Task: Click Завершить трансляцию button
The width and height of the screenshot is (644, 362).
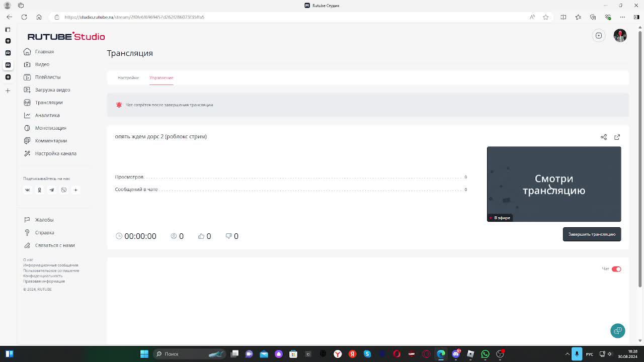Action: pyautogui.click(x=592, y=234)
